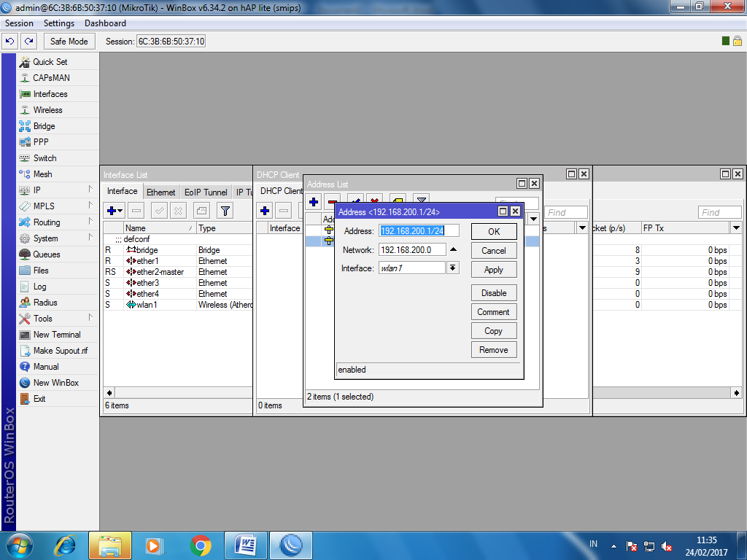The width and height of the screenshot is (747, 560).
Task: Click the filter funnel in Interface List
Action: [225, 211]
